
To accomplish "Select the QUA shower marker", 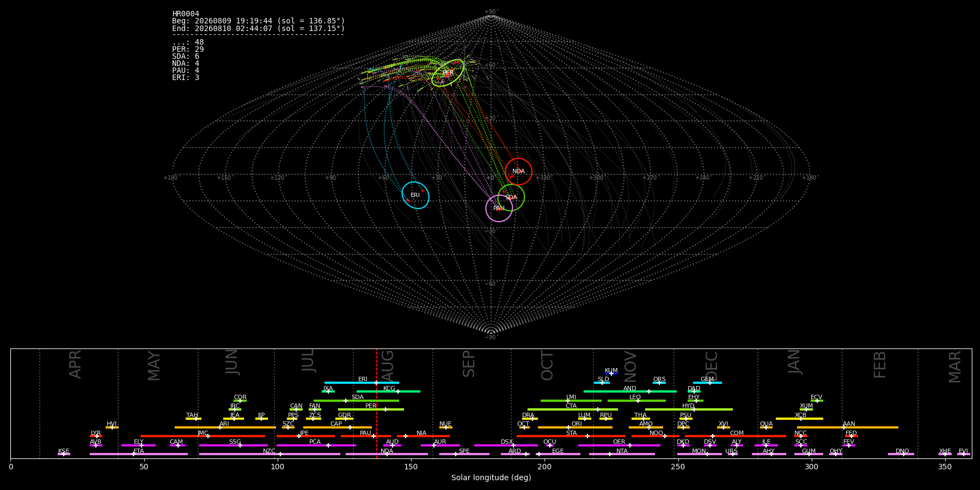I will (766, 427).
